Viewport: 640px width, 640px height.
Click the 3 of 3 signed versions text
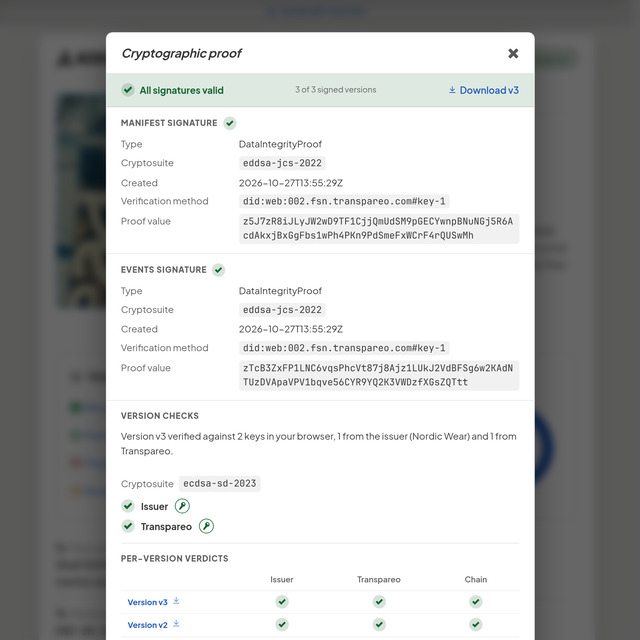coord(336,90)
